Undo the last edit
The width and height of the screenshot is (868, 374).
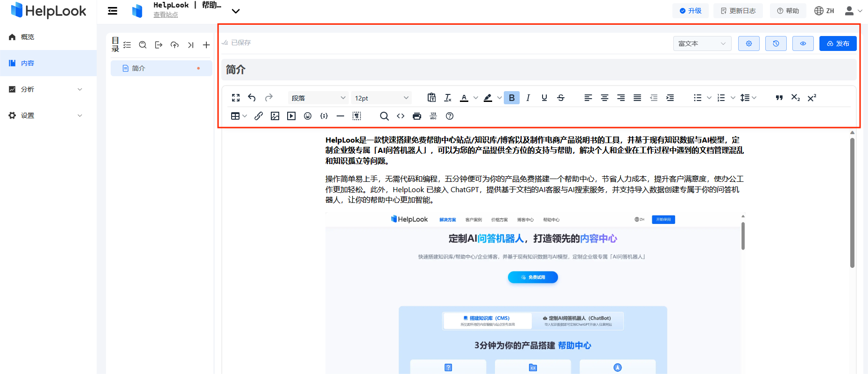pos(252,98)
